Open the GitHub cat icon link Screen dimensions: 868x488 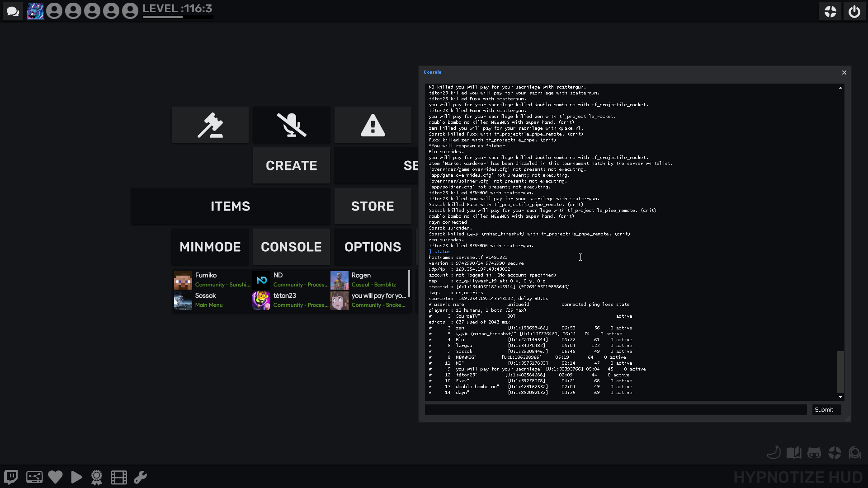pyautogui.click(x=814, y=453)
